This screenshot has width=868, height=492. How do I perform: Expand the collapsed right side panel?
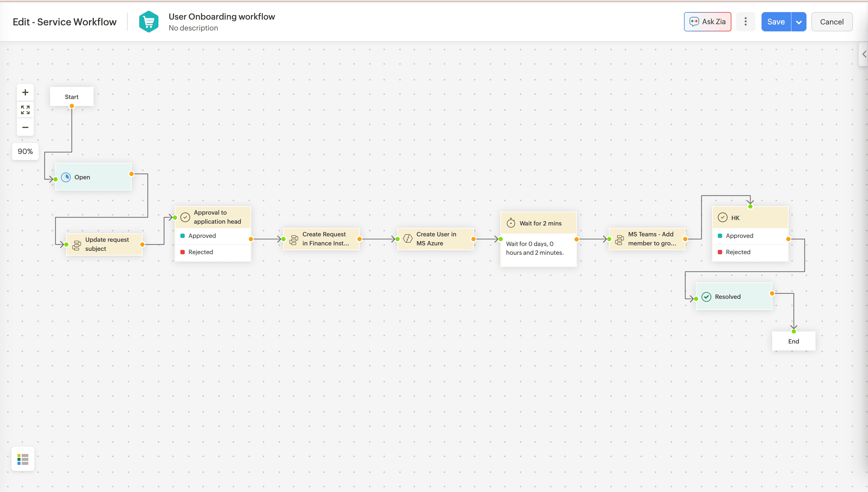[x=863, y=54]
